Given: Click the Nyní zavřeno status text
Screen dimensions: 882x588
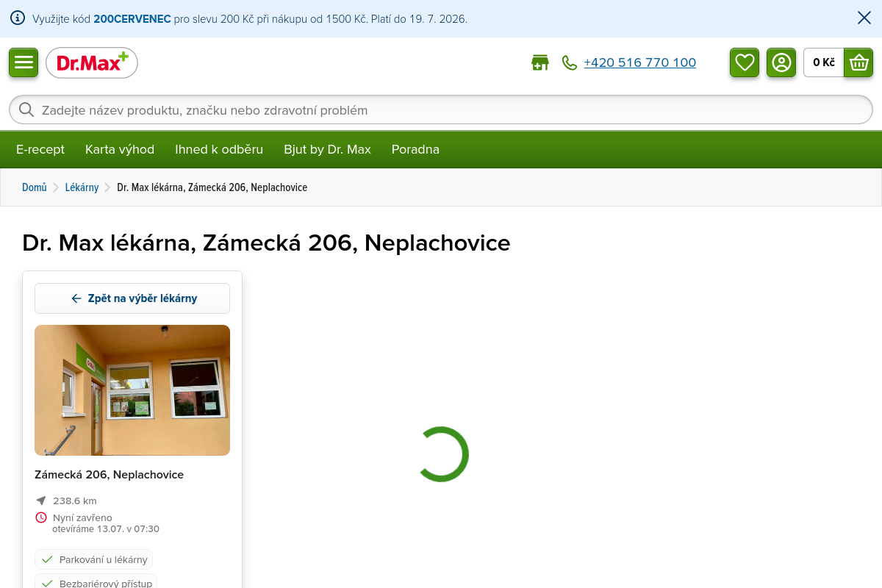Looking at the screenshot, I should pyautogui.click(x=82, y=518).
